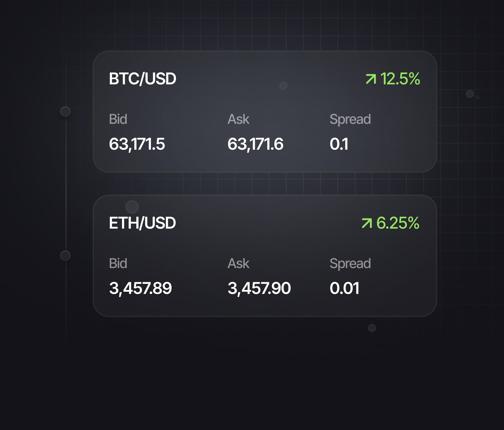This screenshot has width=504, height=430.
Task: Click the Spread label in BTC card
Action: [350, 119]
